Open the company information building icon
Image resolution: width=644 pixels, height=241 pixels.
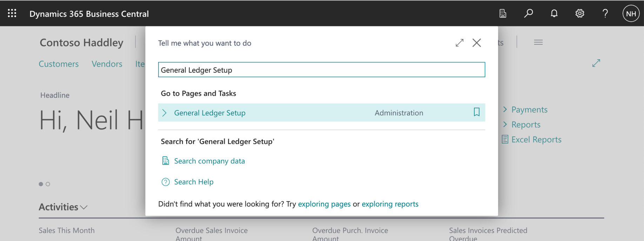pyautogui.click(x=503, y=14)
